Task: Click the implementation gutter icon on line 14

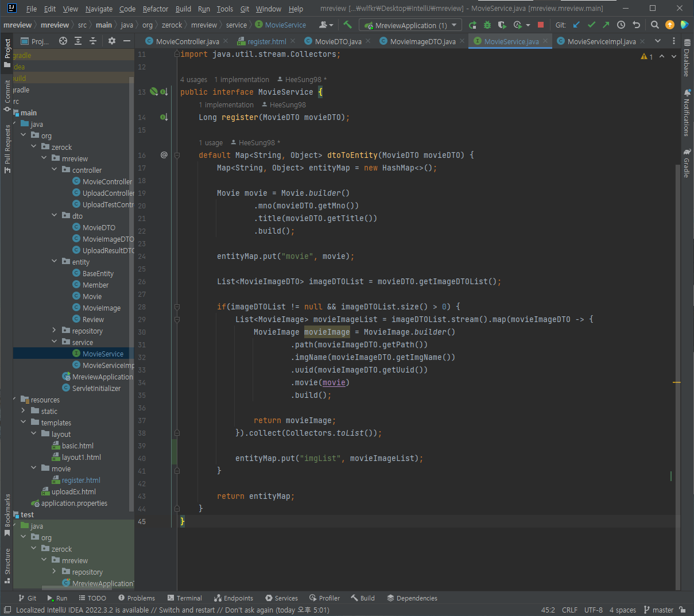Action: (x=164, y=117)
